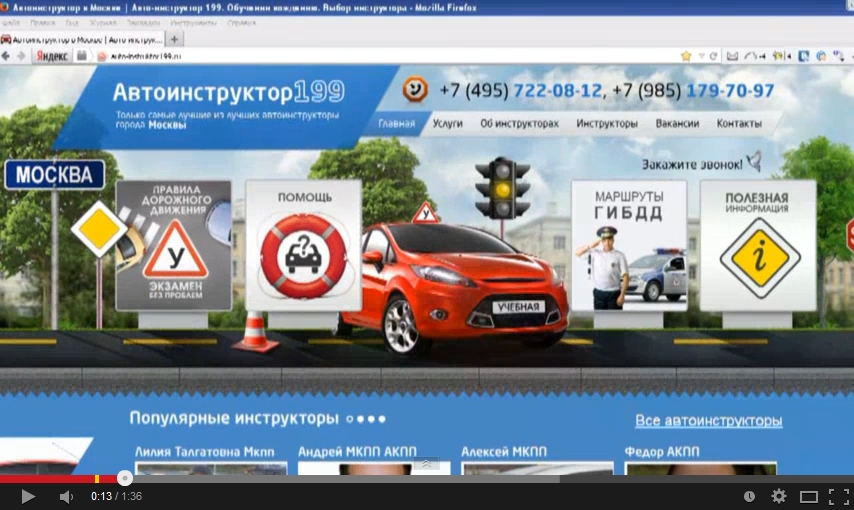This screenshot has height=510, width=854.
Task: Click the yellow info diamond sign
Action: point(760,257)
